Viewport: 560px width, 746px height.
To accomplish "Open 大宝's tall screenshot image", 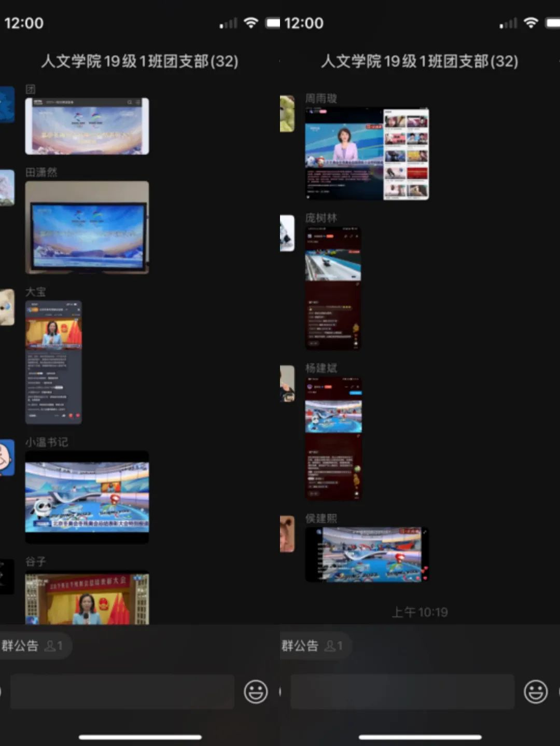I will (x=53, y=362).
